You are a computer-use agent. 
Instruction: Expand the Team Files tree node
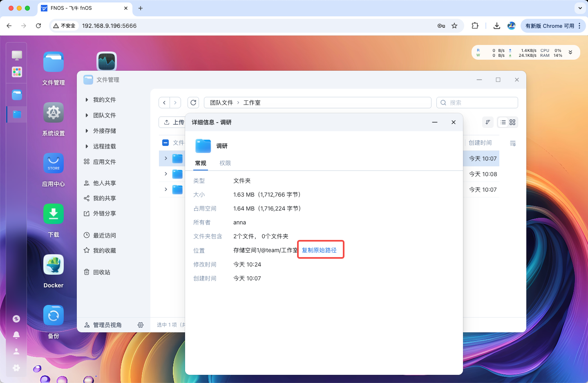pos(87,115)
